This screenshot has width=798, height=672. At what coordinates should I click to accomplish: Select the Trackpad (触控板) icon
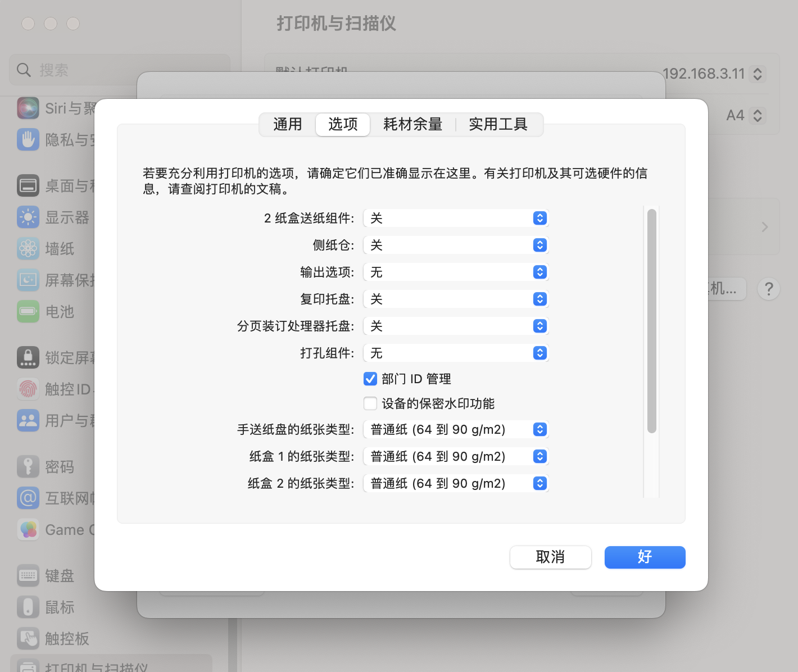click(x=28, y=638)
